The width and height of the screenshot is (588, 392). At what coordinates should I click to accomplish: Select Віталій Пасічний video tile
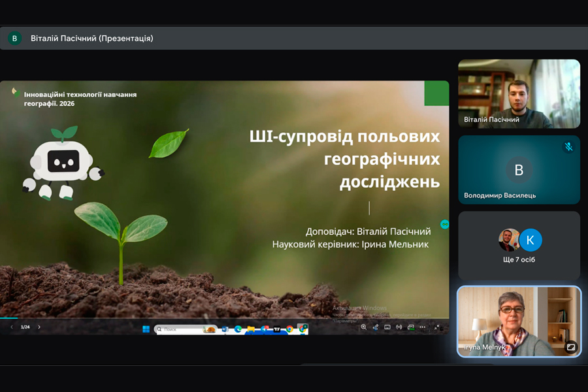pyautogui.click(x=519, y=93)
